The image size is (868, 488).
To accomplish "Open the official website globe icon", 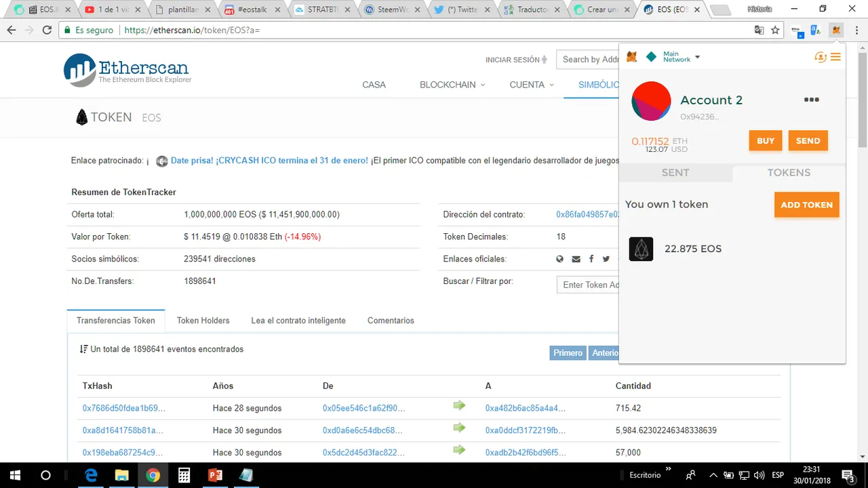I will pyautogui.click(x=560, y=259).
